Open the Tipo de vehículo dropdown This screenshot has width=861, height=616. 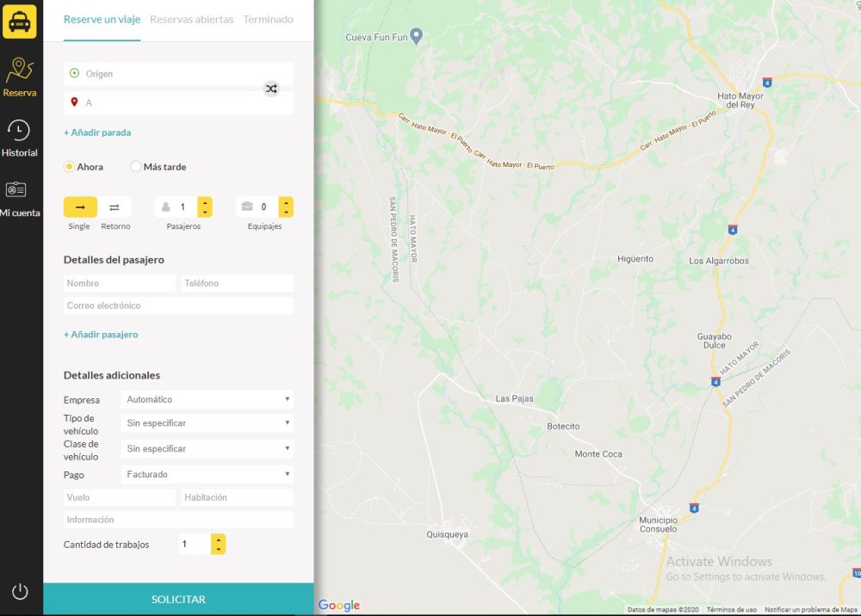pyautogui.click(x=207, y=423)
